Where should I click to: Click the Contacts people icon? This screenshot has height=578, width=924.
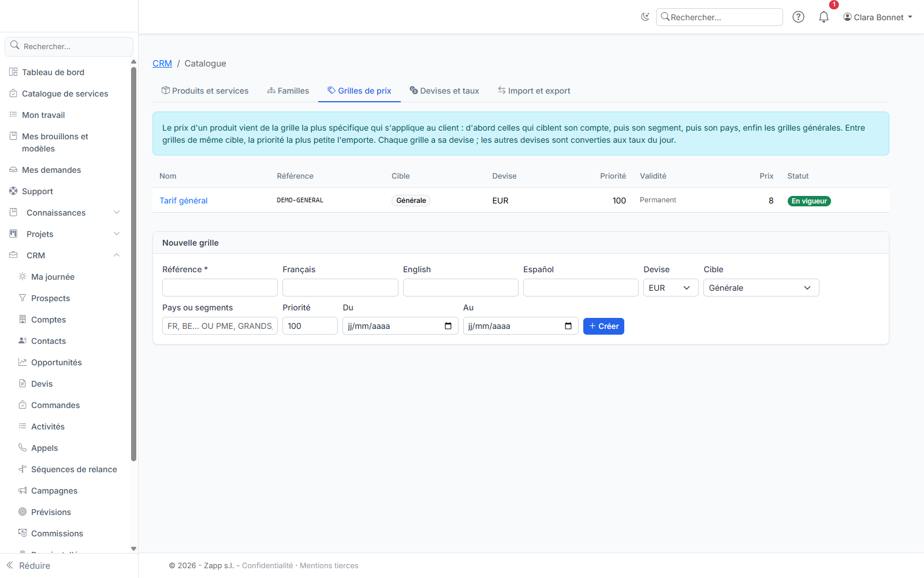coord(23,341)
